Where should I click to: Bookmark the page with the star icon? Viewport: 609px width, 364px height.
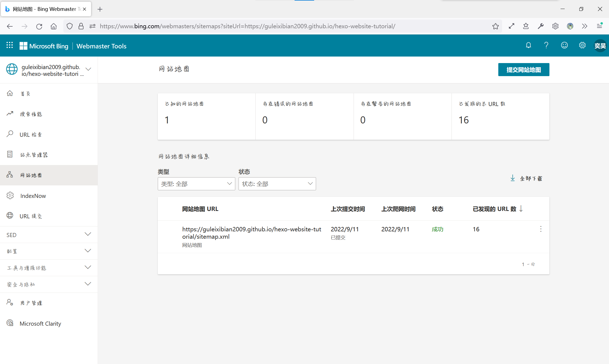[x=495, y=26]
